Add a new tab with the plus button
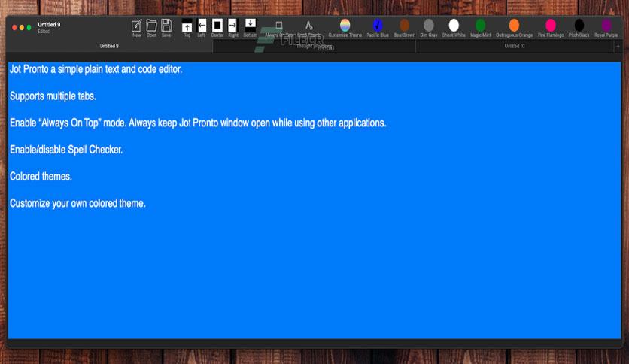 [618, 46]
